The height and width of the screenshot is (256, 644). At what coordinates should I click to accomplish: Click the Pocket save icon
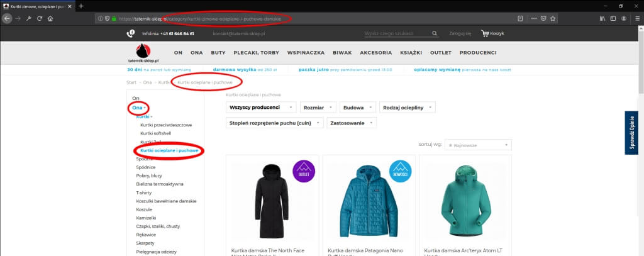(x=543, y=18)
